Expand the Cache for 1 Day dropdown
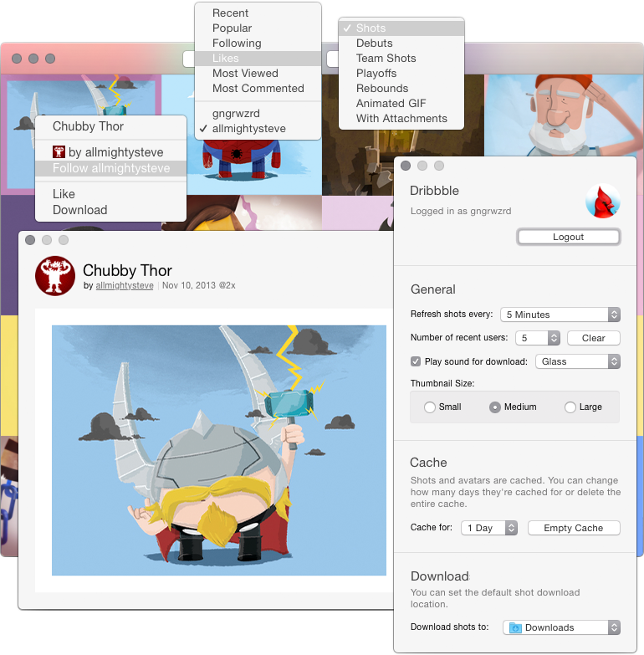This screenshot has width=644, height=655. [x=489, y=528]
